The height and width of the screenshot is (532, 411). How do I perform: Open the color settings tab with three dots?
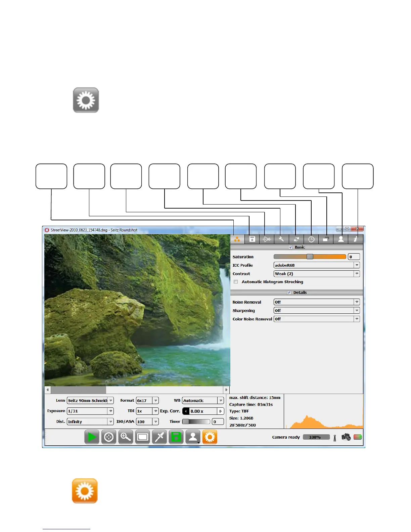point(237,239)
